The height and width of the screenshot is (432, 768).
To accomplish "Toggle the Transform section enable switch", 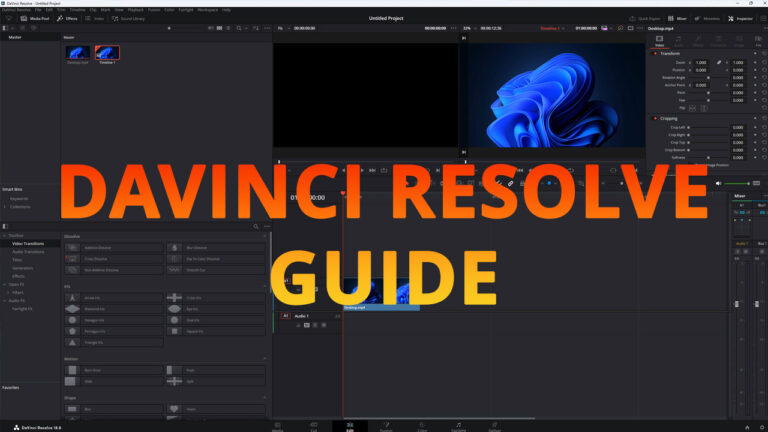I will 655,53.
